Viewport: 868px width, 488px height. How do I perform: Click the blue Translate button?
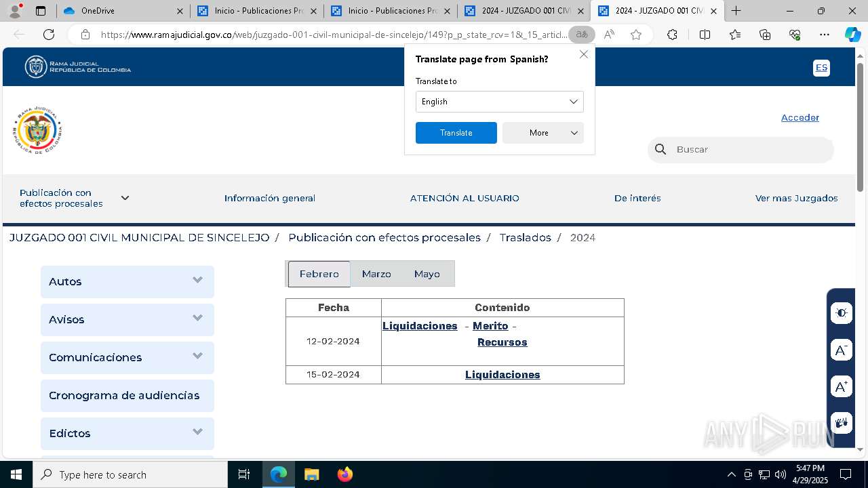point(456,133)
